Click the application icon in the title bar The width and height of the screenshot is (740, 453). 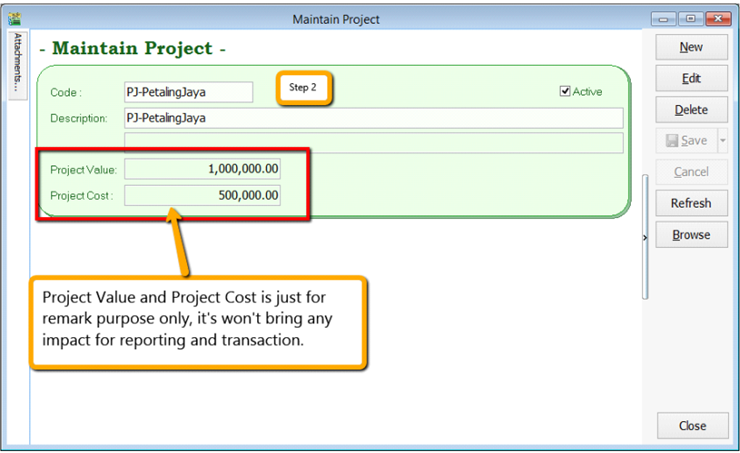[x=14, y=18]
